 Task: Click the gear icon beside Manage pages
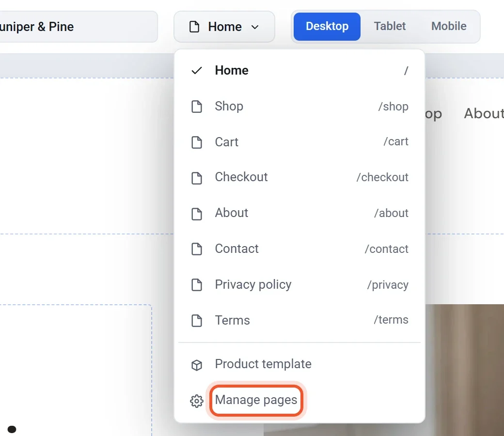197,401
